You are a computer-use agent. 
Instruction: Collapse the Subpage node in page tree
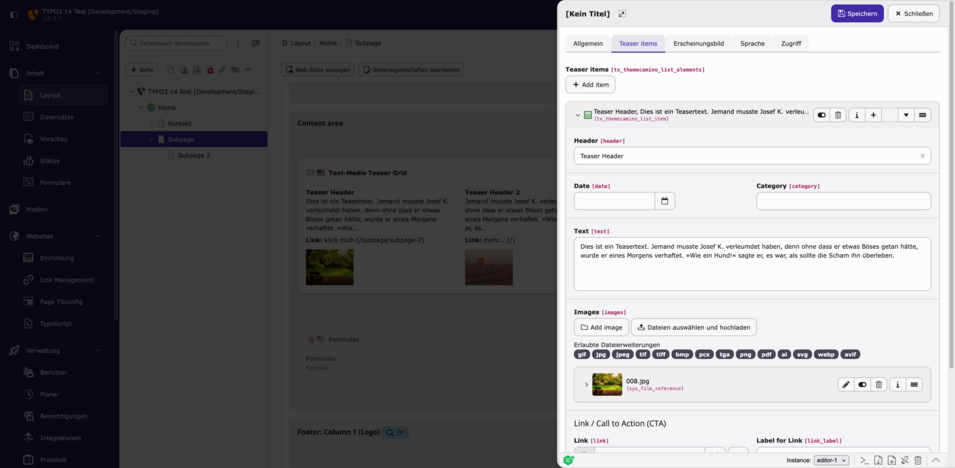pyautogui.click(x=151, y=139)
